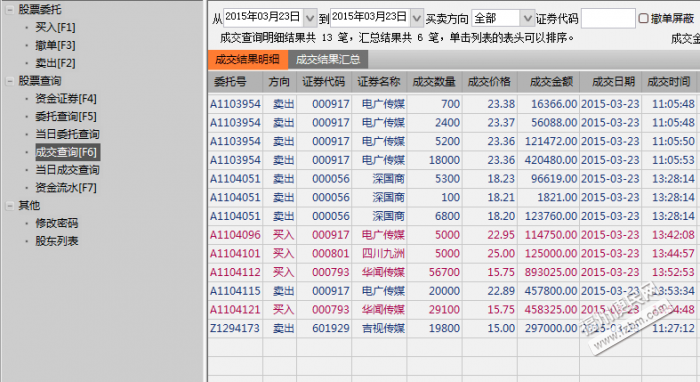Select the Z1294173 吉视传媒 trade row

coord(453,328)
